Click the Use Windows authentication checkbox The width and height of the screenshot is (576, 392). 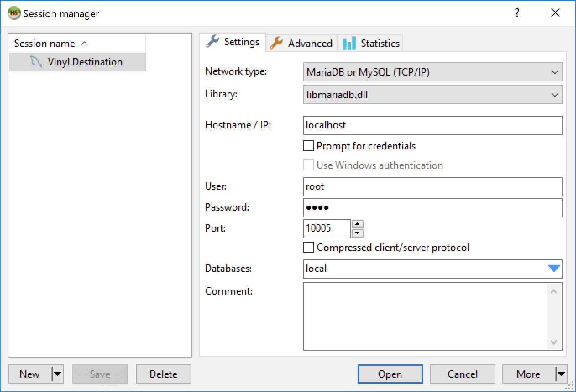308,165
